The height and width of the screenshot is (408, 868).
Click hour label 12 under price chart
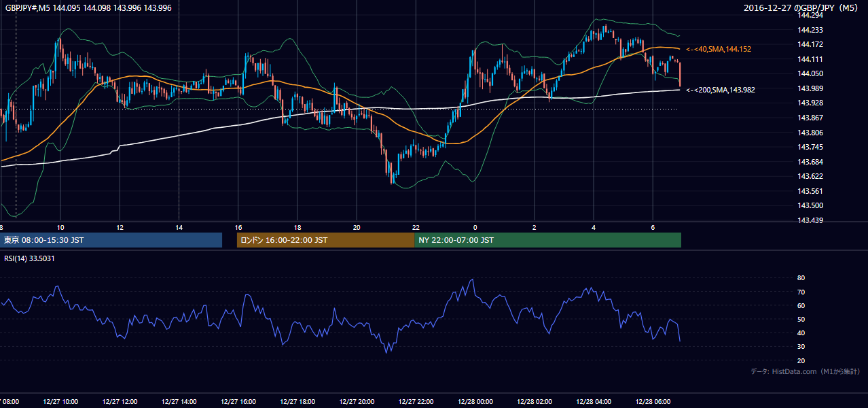point(120,227)
